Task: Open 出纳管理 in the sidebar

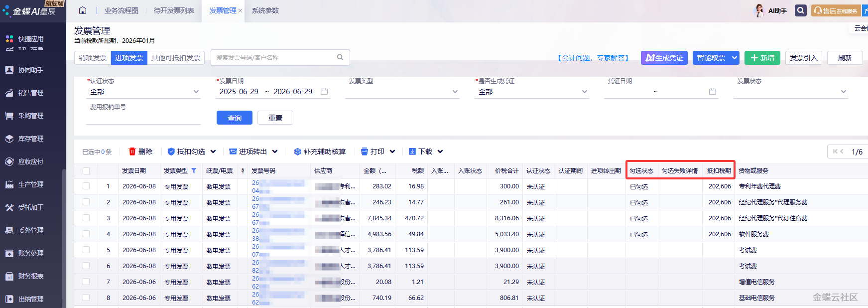Action: pos(31,299)
